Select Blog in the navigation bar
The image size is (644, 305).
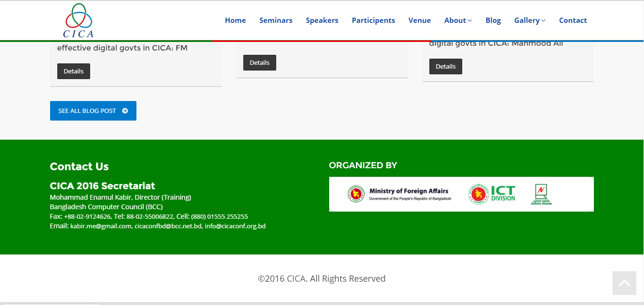493,20
